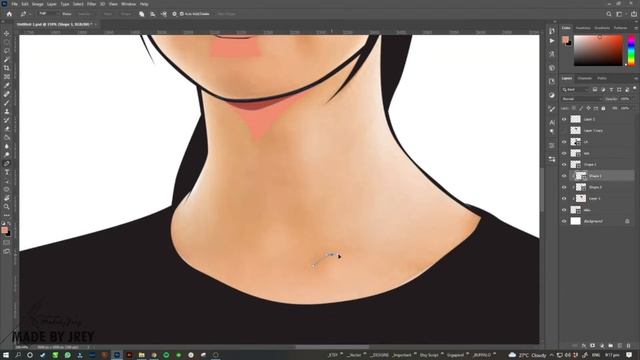The image size is (640, 360).
Task: Click Lock all icon in Layers panel
Action: 603,108
